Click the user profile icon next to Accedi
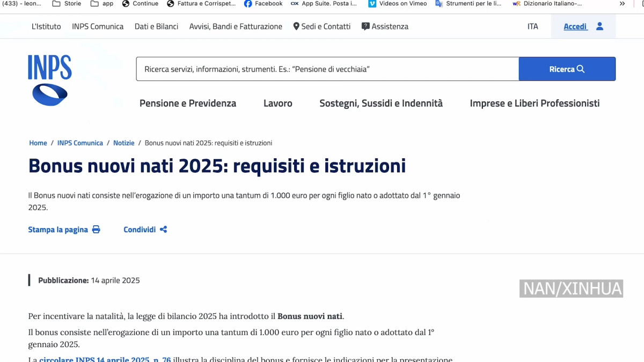Screen dimensions: 644x362 [x=599, y=26]
